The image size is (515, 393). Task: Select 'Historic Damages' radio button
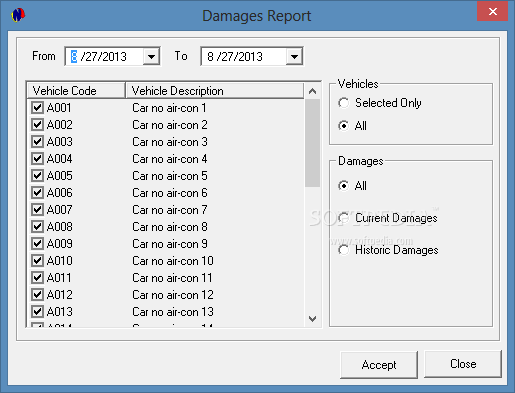coord(344,250)
